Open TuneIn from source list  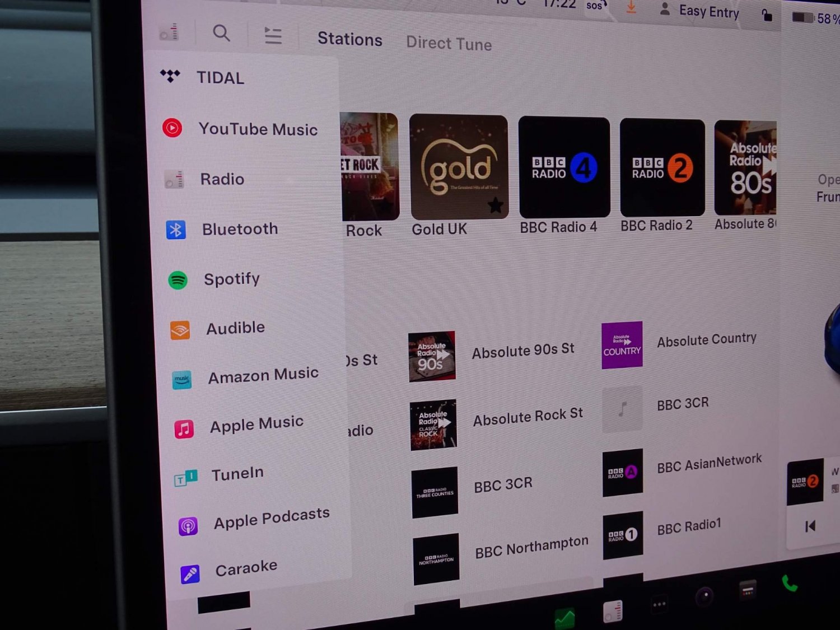[x=219, y=475]
